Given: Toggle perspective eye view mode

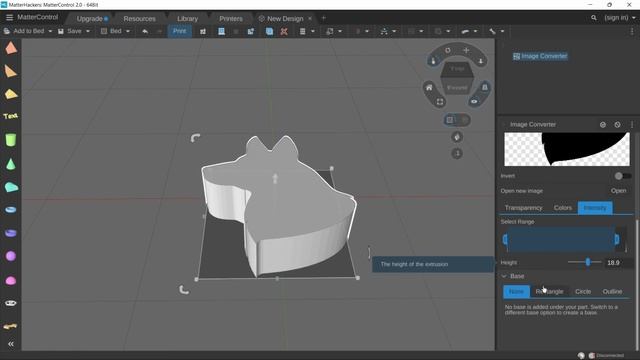Looking at the screenshot, I should 474,101.
